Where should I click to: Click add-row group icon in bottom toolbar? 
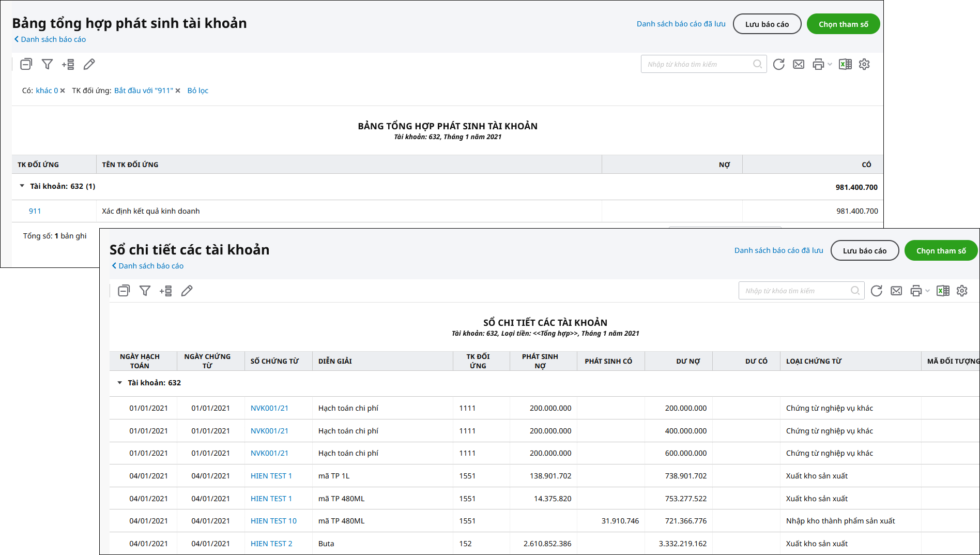166,291
